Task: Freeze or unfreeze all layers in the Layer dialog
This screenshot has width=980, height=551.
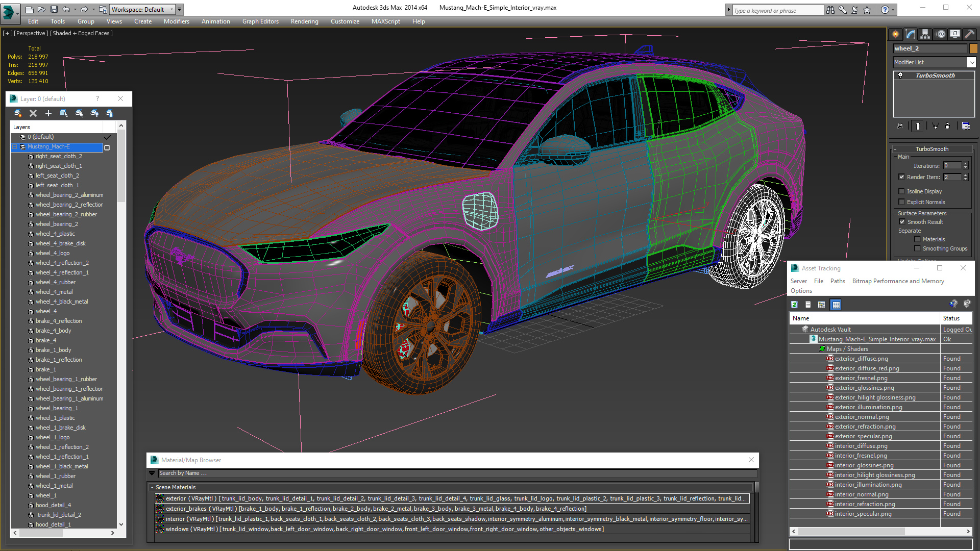Action: [110, 113]
